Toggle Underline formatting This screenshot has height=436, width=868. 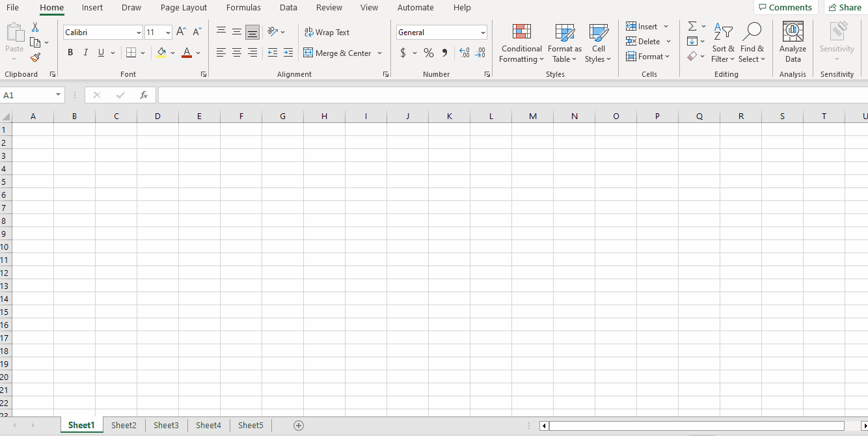click(x=101, y=53)
